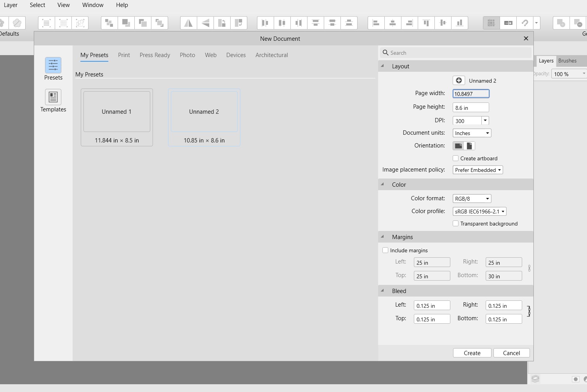Open the Color format RGB/8 dropdown

pos(472,198)
